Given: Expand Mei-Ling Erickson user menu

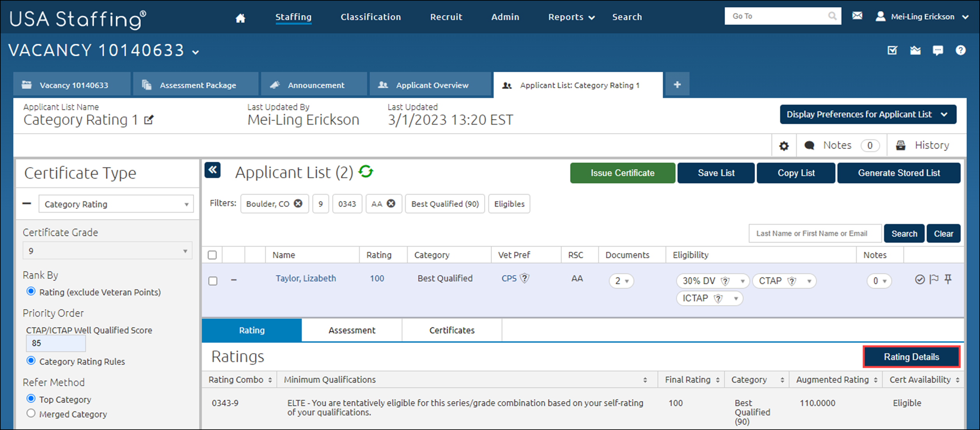Looking at the screenshot, I should click(x=965, y=17).
